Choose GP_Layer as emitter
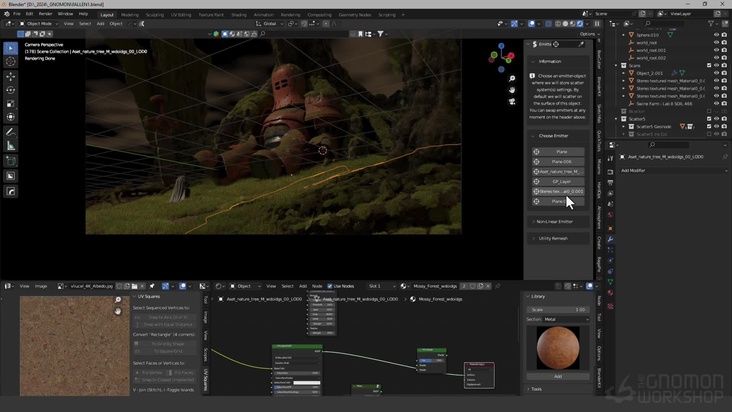The height and width of the screenshot is (412, 732). coord(558,182)
